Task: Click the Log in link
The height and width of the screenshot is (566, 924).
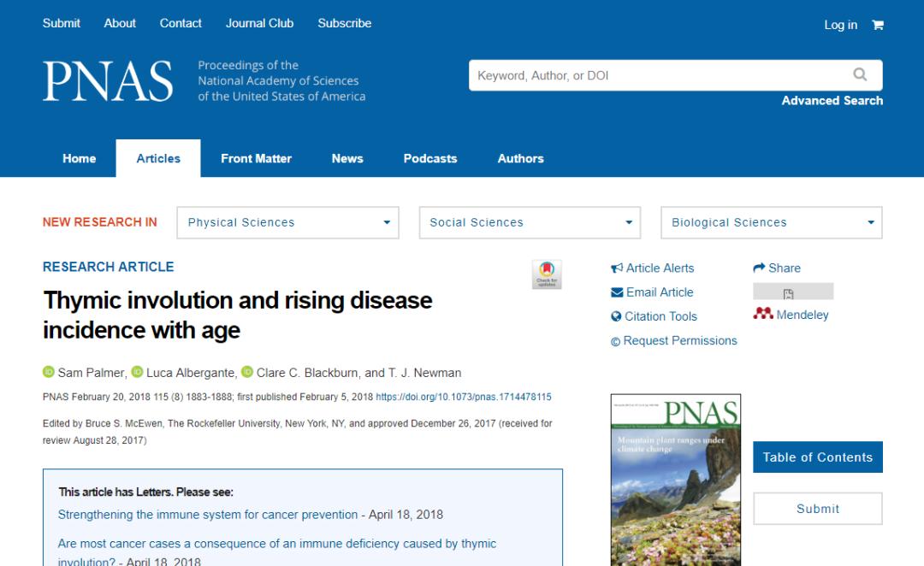Action: 840,25
